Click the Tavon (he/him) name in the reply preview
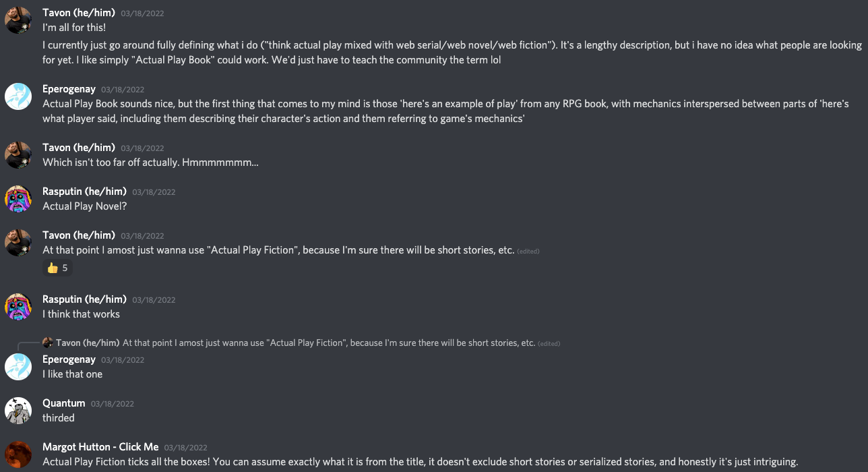The height and width of the screenshot is (472, 868). [x=88, y=343]
